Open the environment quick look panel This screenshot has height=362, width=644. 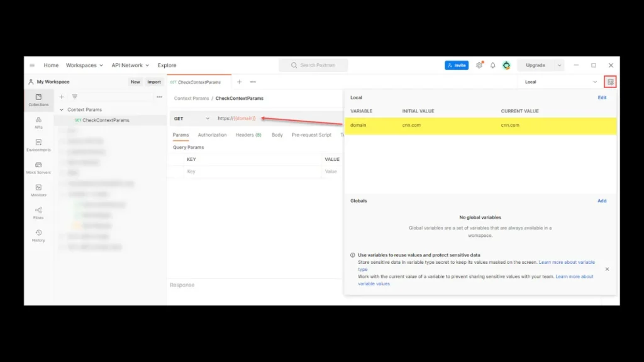tap(611, 82)
